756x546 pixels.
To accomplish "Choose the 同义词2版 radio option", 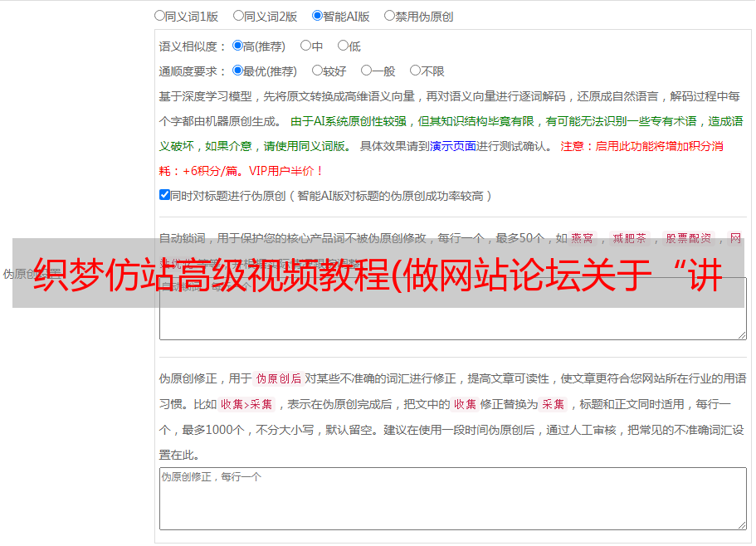I will coord(238,15).
